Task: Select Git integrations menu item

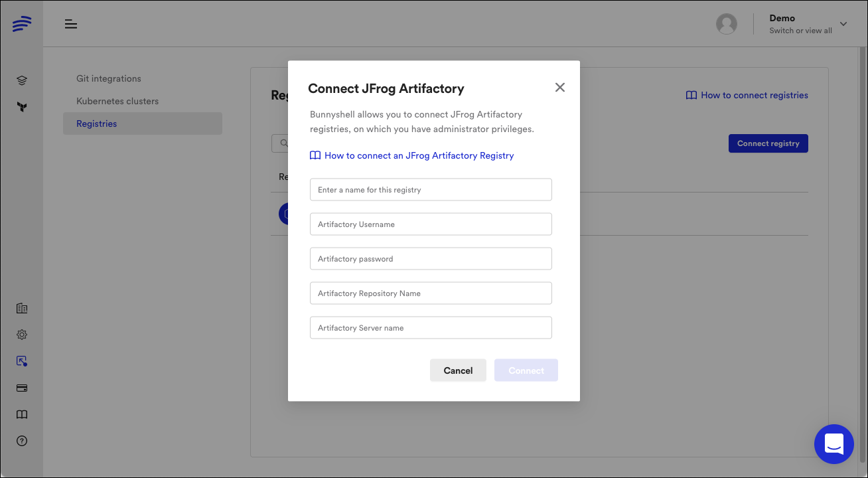Action: pyautogui.click(x=109, y=78)
